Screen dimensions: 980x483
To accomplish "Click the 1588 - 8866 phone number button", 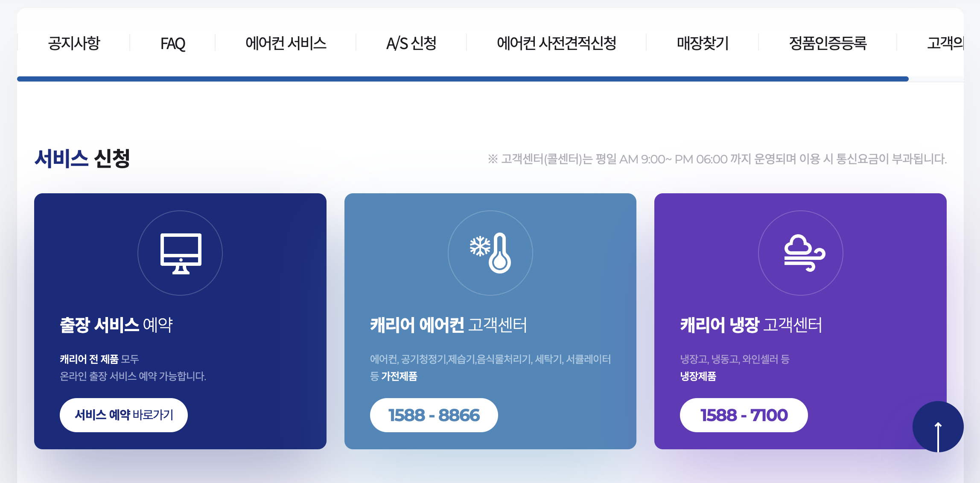I will click(434, 415).
